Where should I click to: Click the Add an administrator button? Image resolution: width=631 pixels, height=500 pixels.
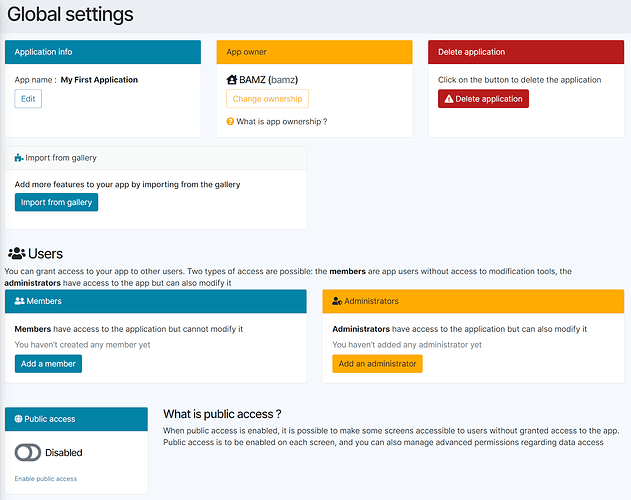click(377, 364)
